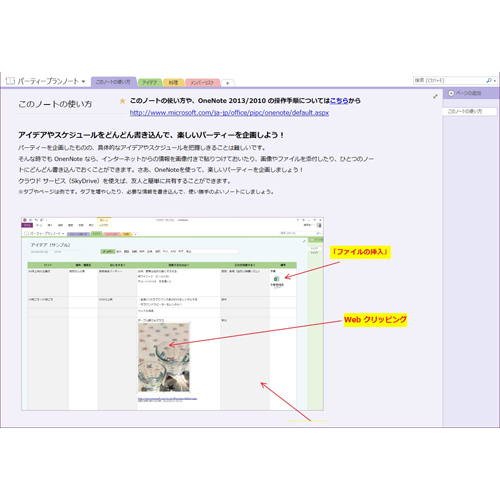The width and height of the screenshot is (500, 500).
Task: Open the アイデア section tab
Action: point(150,83)
